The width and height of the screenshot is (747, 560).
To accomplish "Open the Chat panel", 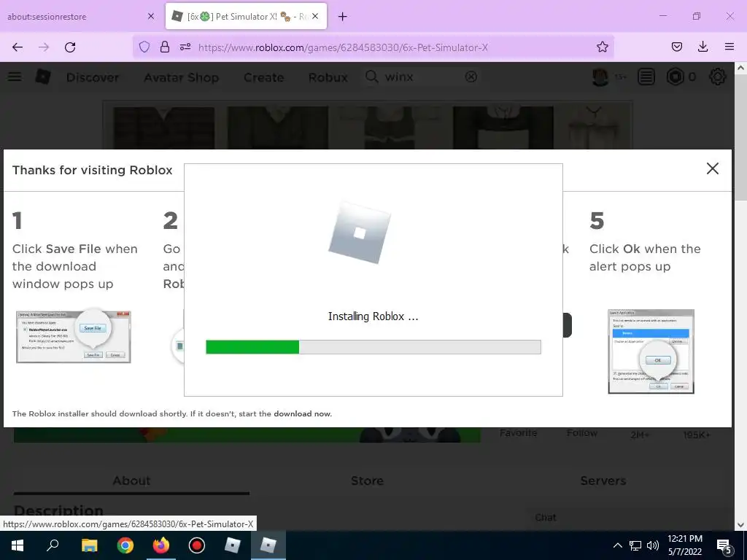I will 546,517.
